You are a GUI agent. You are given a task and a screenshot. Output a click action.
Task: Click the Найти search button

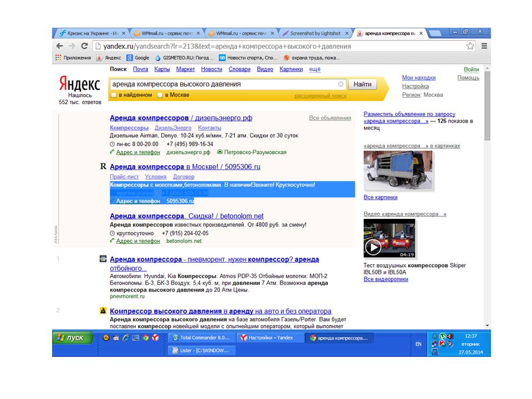click(x=362, y=84)
